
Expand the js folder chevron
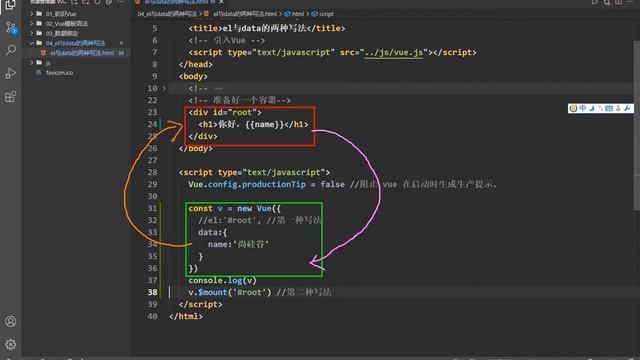click(x=31, y=62)
